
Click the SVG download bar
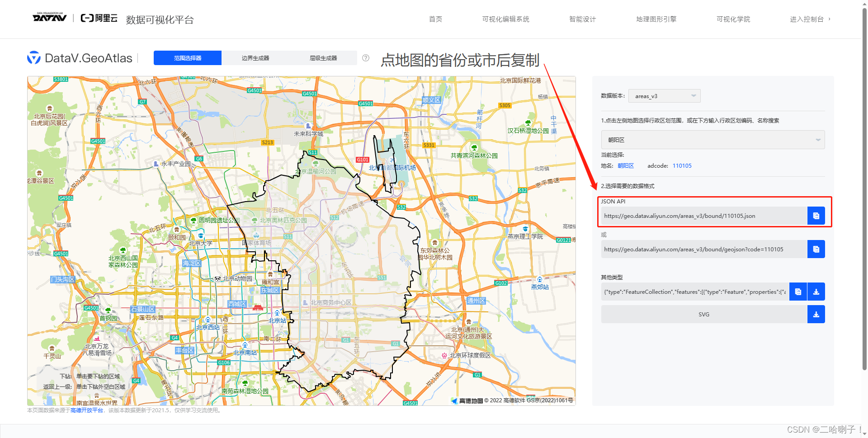(x=704, y=314)
